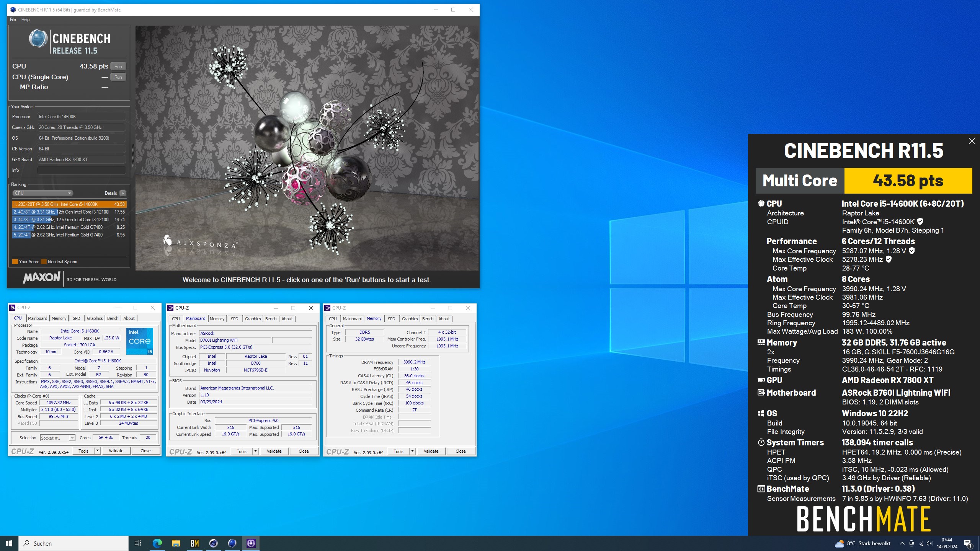
Task: Click Validate in first CPU-Z window
Action: (x=116, y=451)
